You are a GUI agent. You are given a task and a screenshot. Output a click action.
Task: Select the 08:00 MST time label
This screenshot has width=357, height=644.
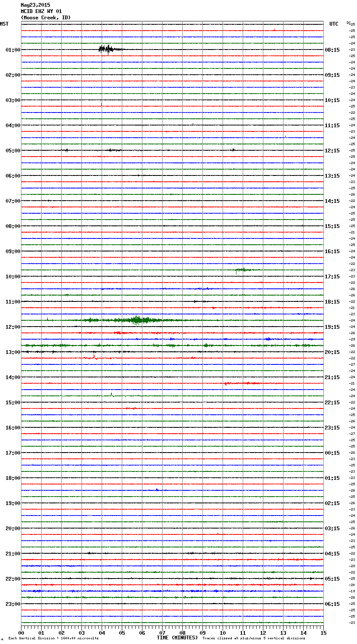[x=13, y=226]
